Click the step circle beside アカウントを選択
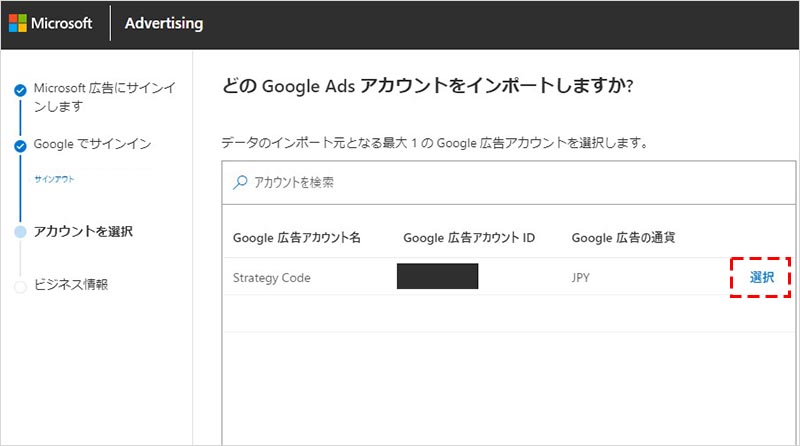Viewport: 800px width, 446px height. click(20, 232)
